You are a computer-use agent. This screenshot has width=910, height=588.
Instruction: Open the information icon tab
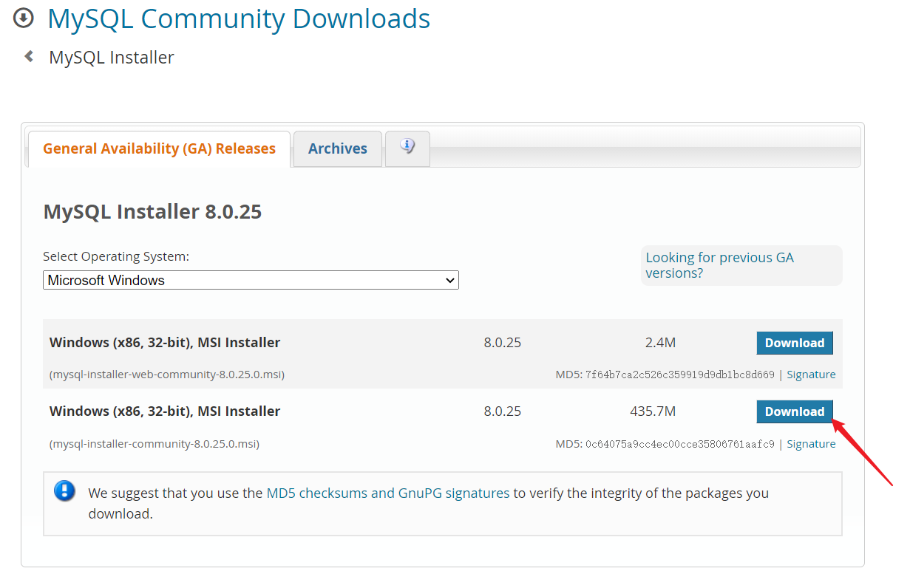pyautogui.click(x=407, y=148)
